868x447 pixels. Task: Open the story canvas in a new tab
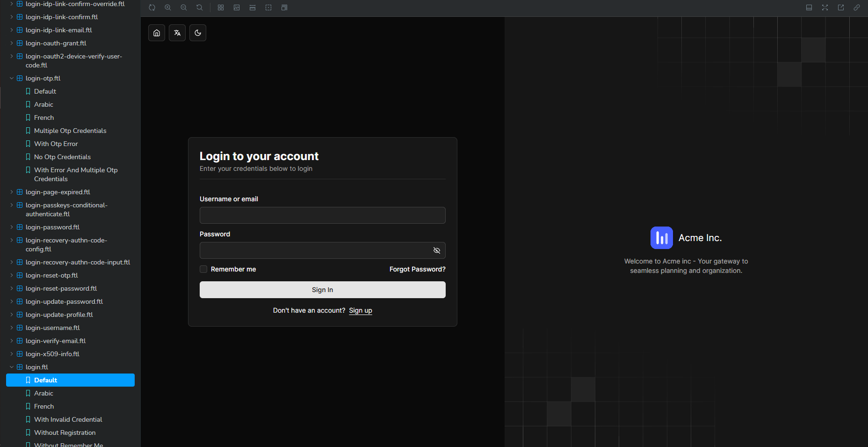[x=841, y=7]
